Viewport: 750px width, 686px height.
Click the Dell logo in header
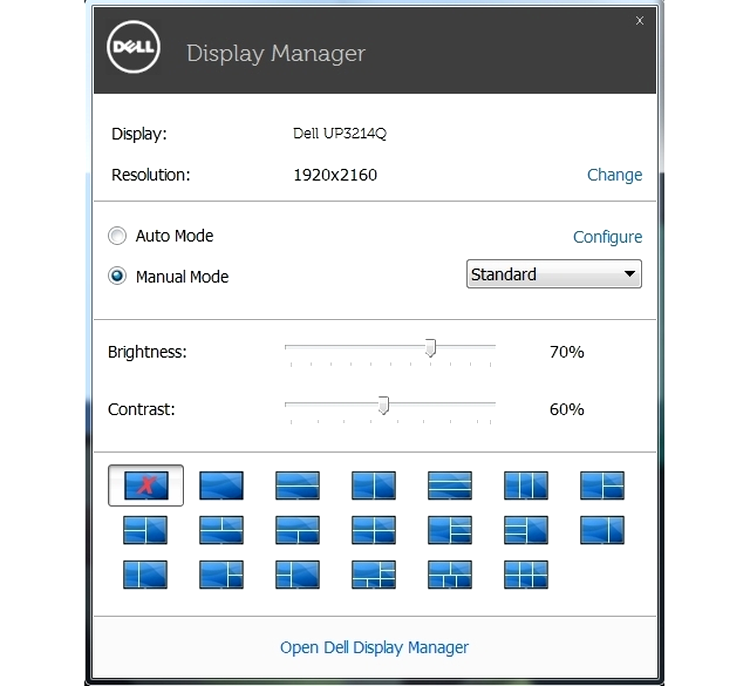(133, 47)
